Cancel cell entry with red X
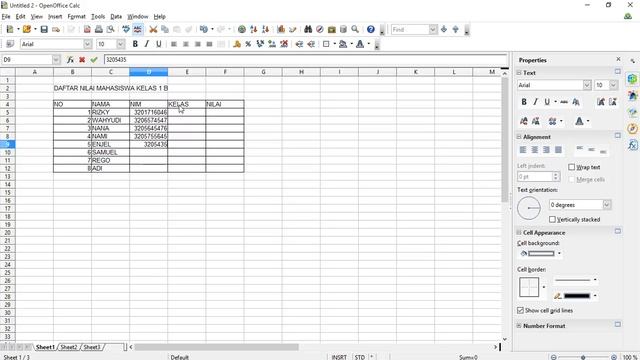The height and width of the screenshot is (360, 640). 82,60
